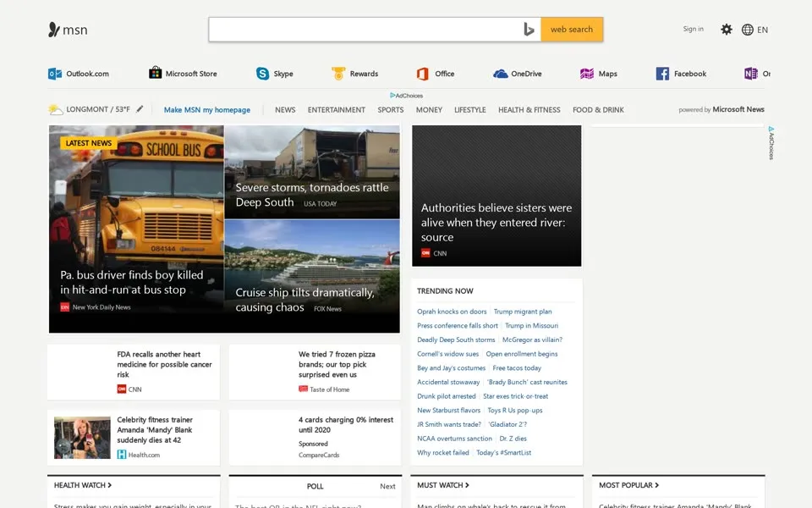Click trending Trump migrant plan
This screenshot has width=812, height=508.
click(523, 312)
